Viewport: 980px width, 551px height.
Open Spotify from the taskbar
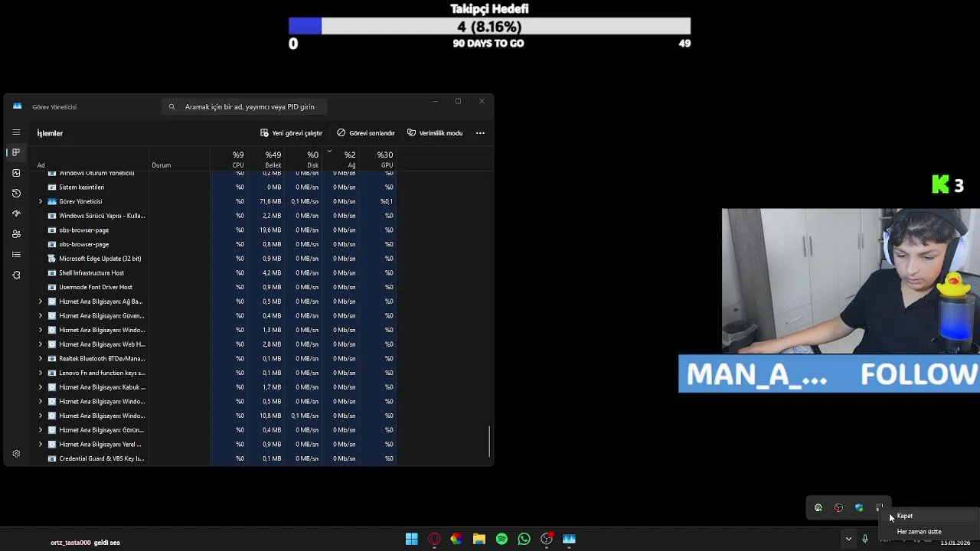point(501,540)
